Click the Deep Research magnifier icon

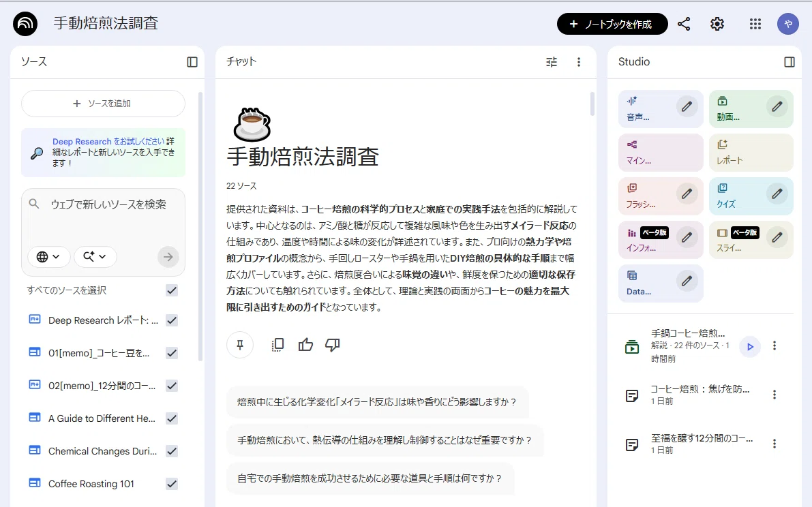(37, 153)
